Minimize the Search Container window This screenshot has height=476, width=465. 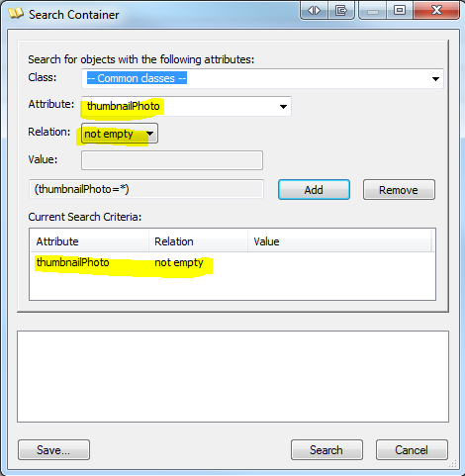click(373, 11)
